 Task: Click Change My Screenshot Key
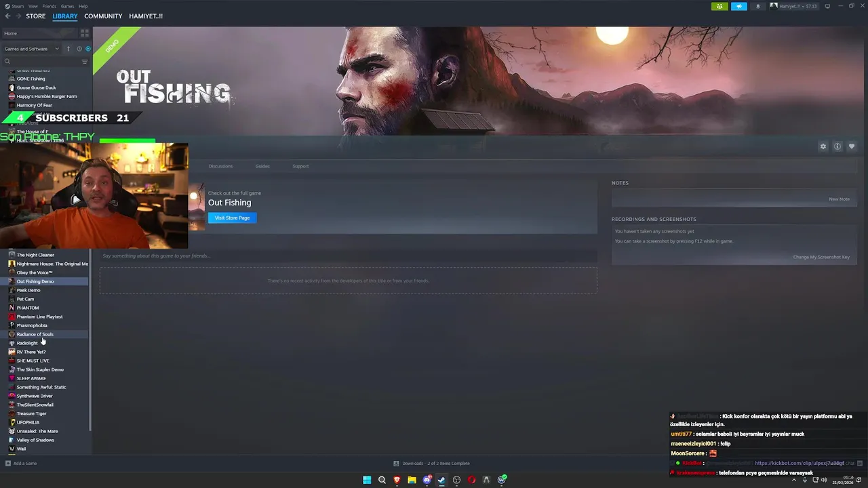pos(821,257)
